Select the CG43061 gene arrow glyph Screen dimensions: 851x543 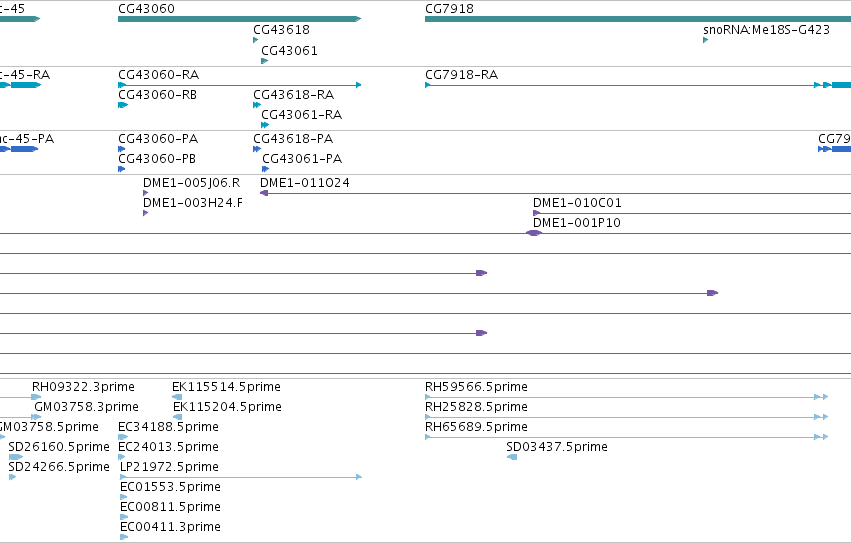[x=265, y=61]
